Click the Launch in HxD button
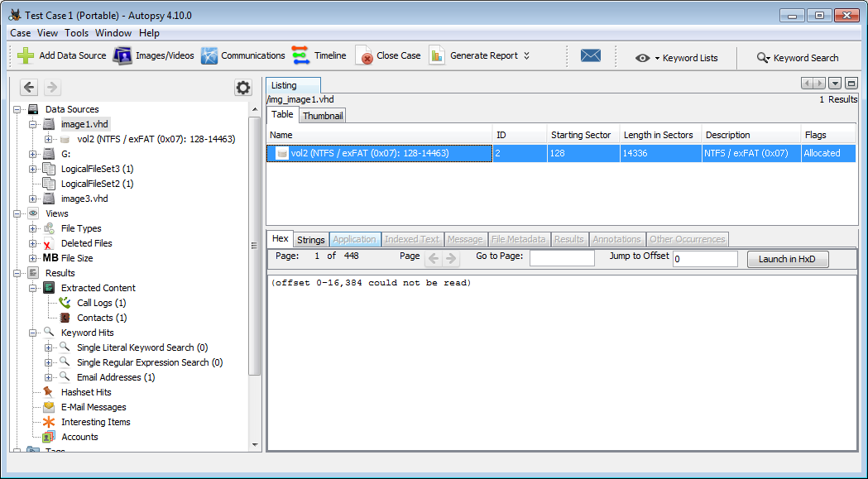868x479 pixels. (x=787, y=259)
